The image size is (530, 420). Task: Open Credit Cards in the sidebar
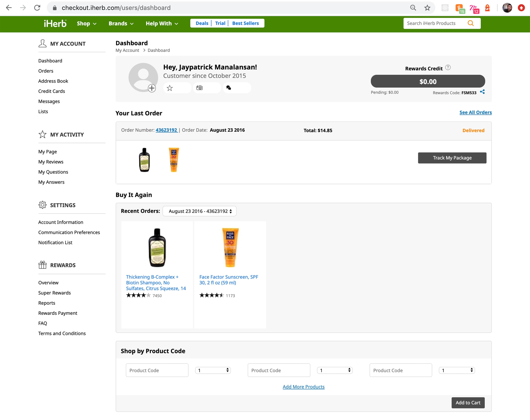pyautogui.click(x=52, y=91)
